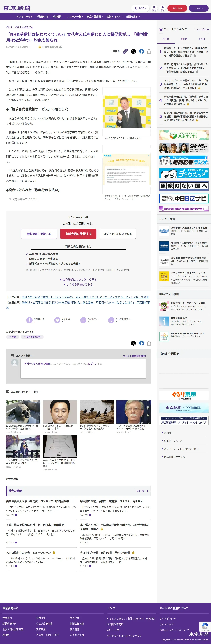This screenshot has width=211, height=644.
Task: Expand the ニュース一覧 menu
Action: (75, 16)
